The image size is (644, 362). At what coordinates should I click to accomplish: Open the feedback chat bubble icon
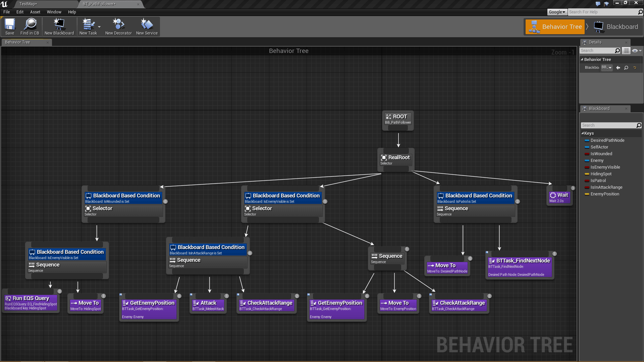click(598, 4)
